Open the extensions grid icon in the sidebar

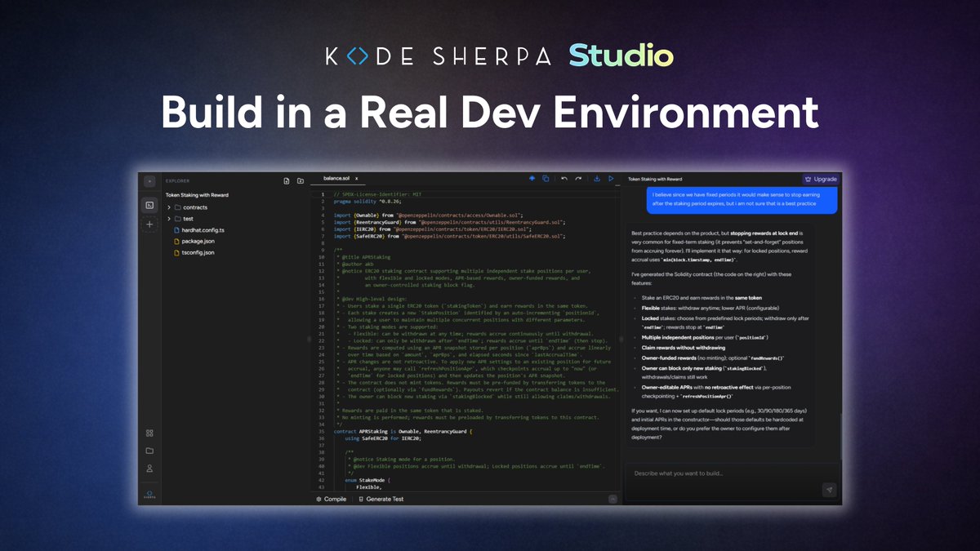150,433
